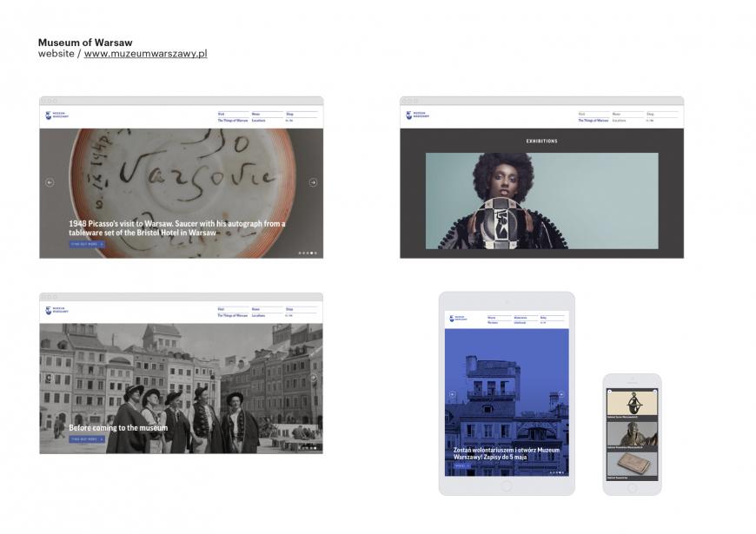Click Museum of Warsaw logo in Picasso mockup
The image size is (756, 534).
[56, 115]
